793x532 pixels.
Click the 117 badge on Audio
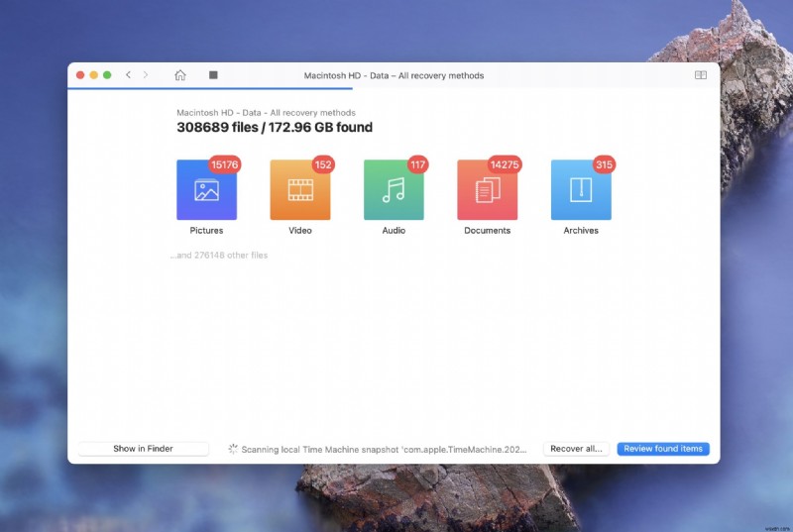click(x=417, y=164)
